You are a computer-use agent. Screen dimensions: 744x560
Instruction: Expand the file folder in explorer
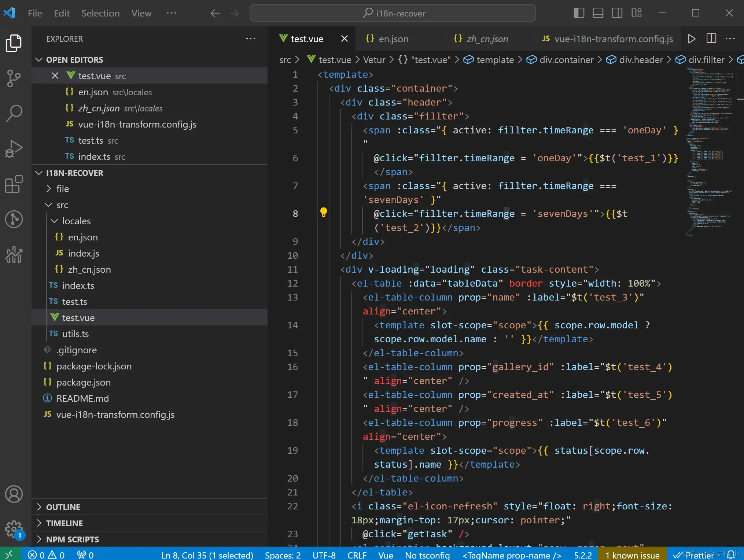[62, 189]
